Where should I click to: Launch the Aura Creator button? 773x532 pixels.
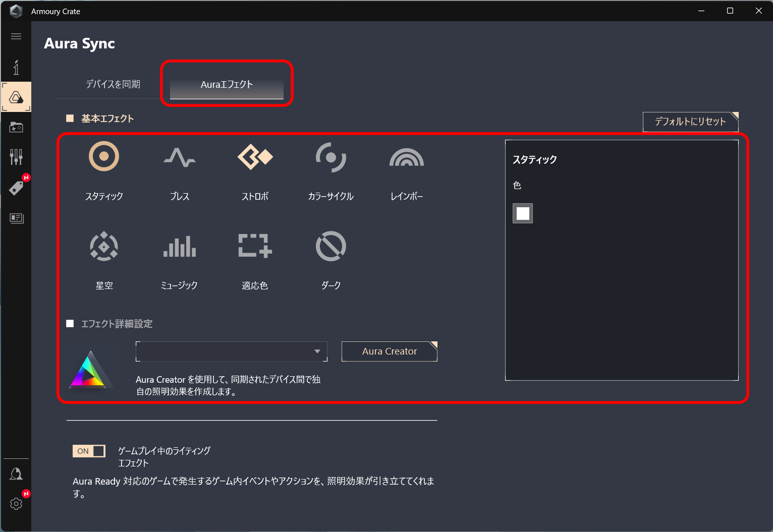[x=390, y=351]
